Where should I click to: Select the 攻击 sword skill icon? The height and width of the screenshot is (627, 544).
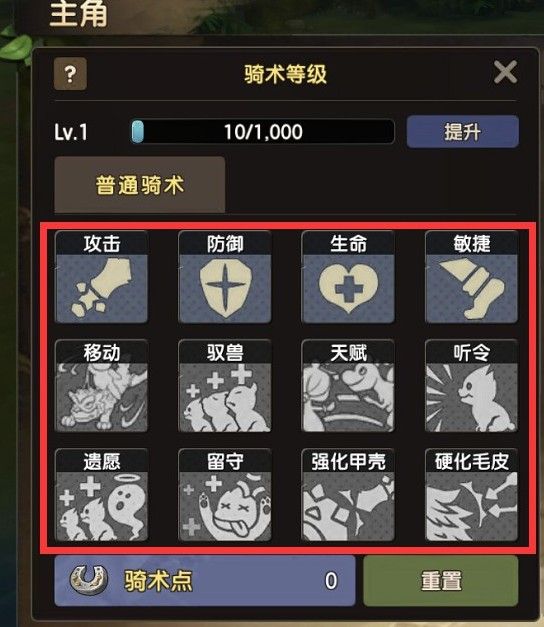[102, 277]
